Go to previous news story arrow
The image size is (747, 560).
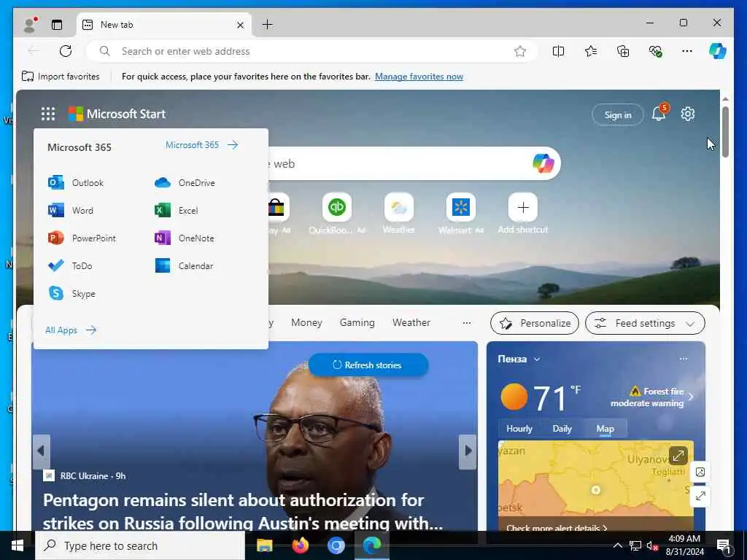coord(42,451)
